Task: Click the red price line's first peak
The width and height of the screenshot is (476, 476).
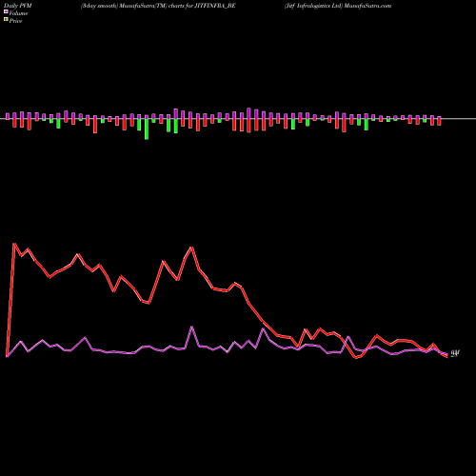Action: point(14,244)
